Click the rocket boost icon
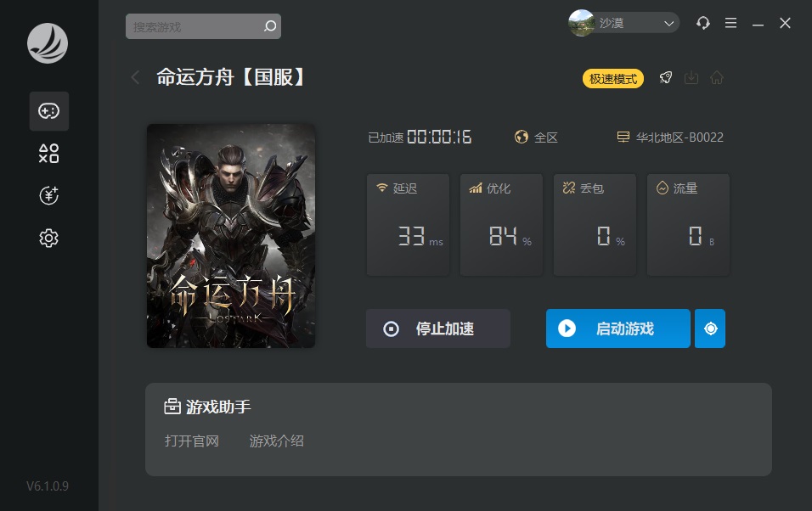Screen dimensions: 812x511 [x=665, y=77]
